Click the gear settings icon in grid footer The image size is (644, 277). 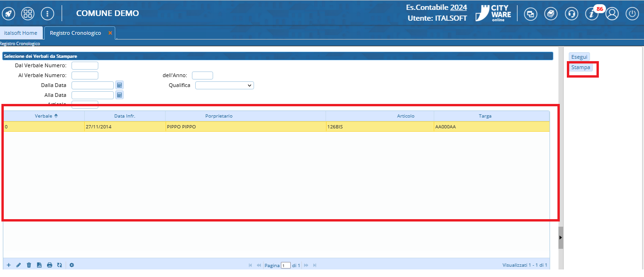72,265
